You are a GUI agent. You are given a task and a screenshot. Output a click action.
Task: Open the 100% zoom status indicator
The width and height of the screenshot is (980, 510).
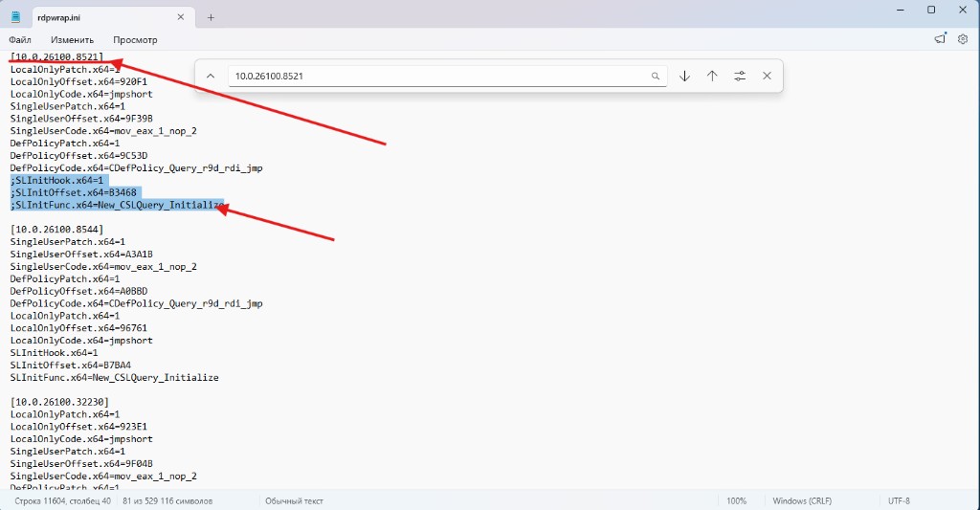point(736,500)
